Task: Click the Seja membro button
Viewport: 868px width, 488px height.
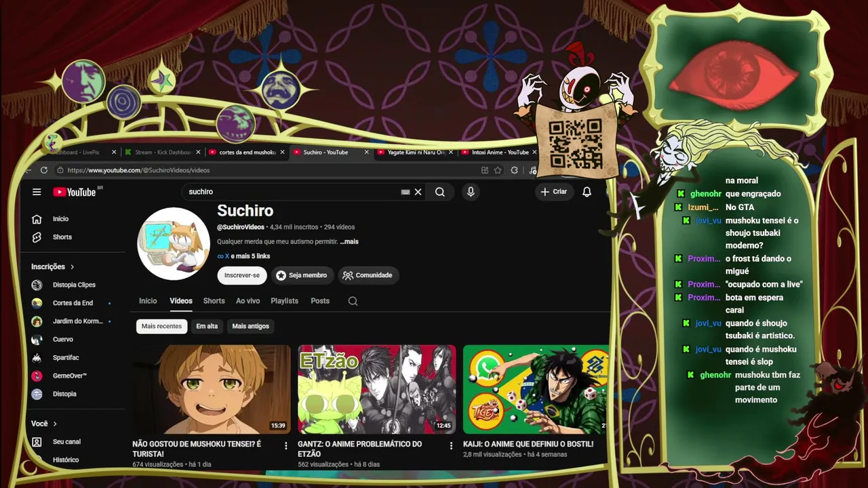Action: pyautogui.click(x=302, y=275)
